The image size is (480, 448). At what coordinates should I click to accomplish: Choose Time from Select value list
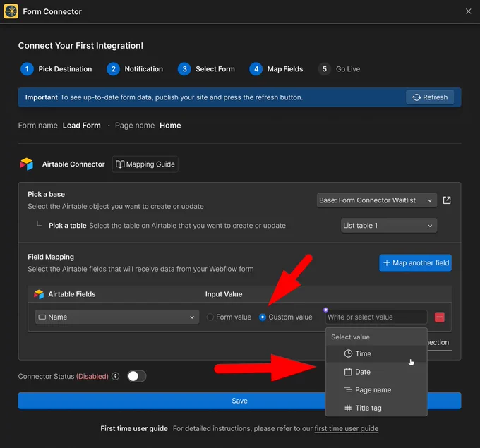pos(376,353)
